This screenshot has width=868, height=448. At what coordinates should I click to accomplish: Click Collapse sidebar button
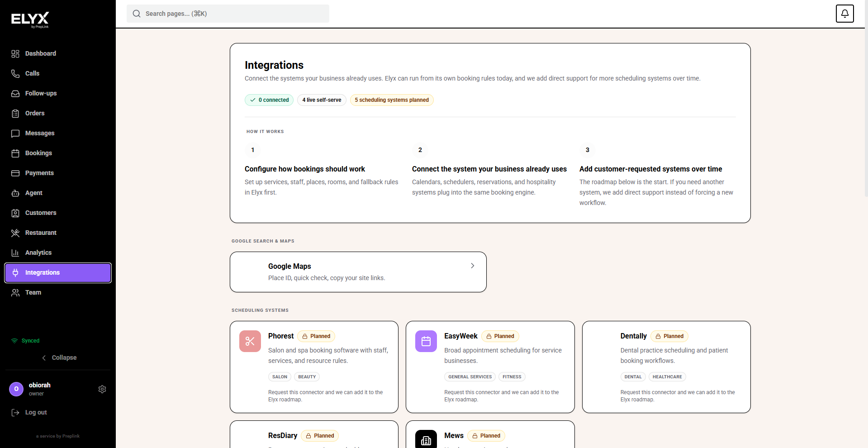click(58, 358)
